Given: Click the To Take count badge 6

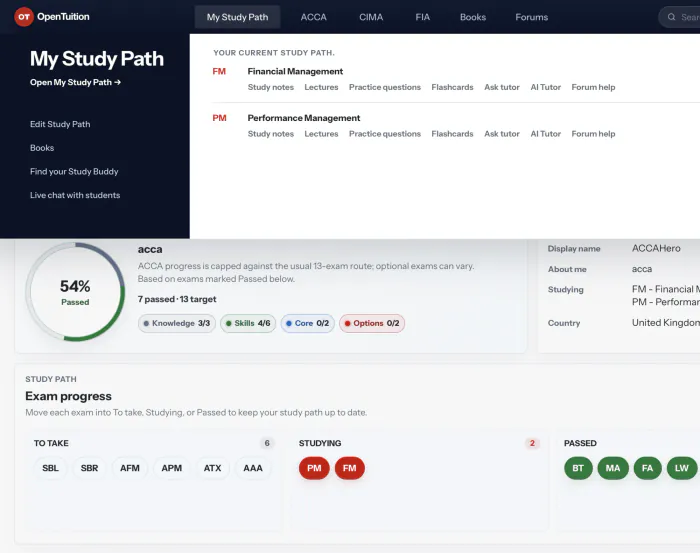Looking at the screenshot, I should 267,443.
